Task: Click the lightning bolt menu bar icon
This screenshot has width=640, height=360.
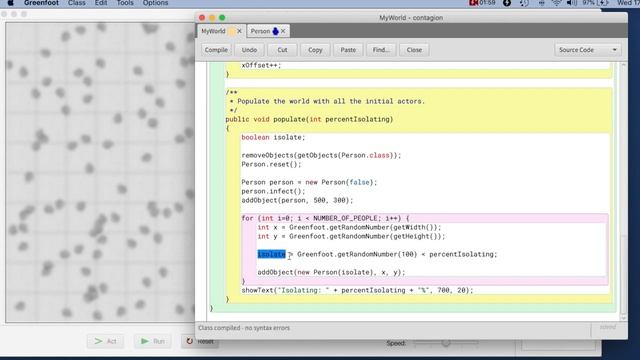Action: pos(507,3)
